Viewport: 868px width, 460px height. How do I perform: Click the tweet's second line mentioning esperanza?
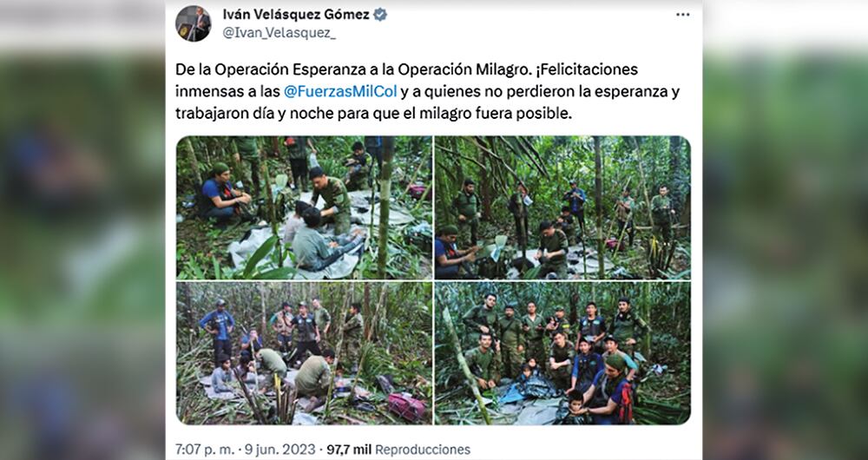428,91
